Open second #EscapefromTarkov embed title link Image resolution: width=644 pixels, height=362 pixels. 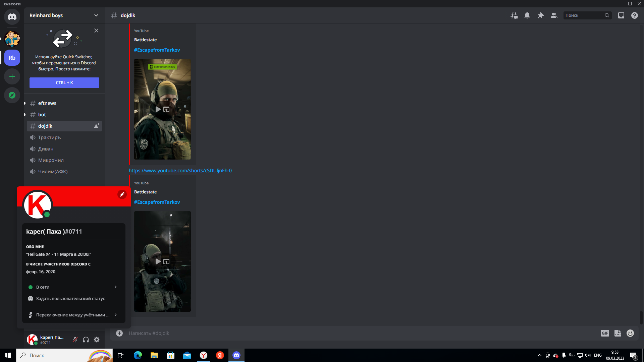click(157, 202)
